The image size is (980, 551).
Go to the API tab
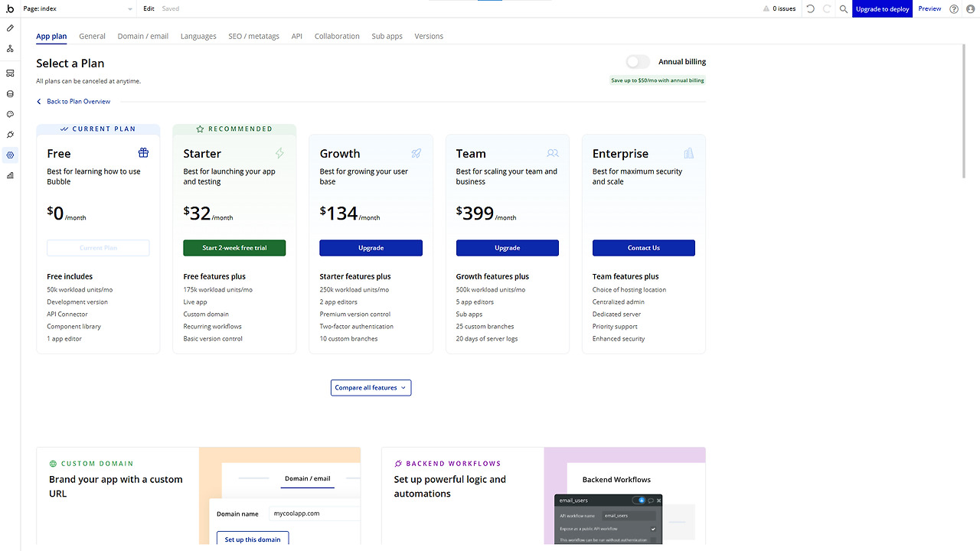(x=297, y=36)
